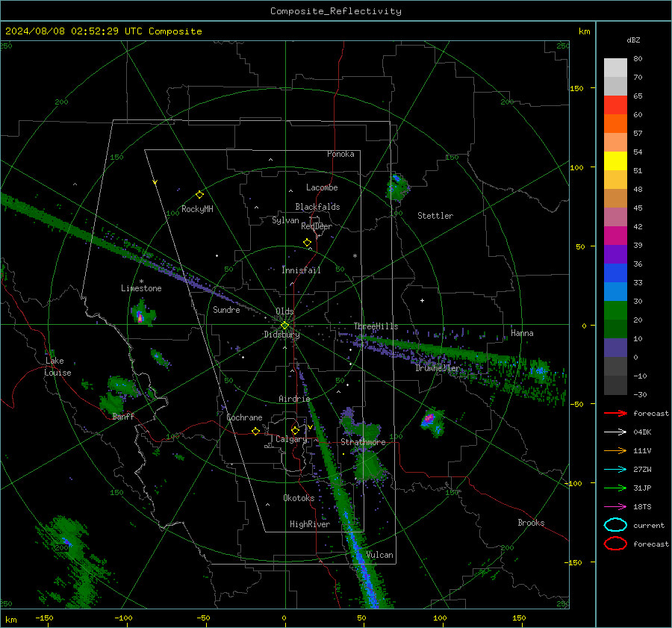The image size is (672, 628).
Task: Click the Limestone label
Action: coord(141,288)
